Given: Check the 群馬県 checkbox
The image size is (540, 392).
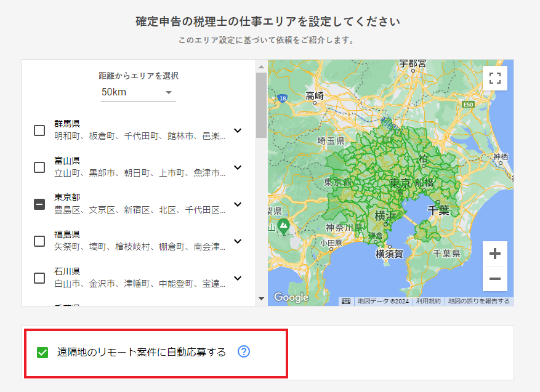Looking at the screenshot, I should (x=39, y=130).
